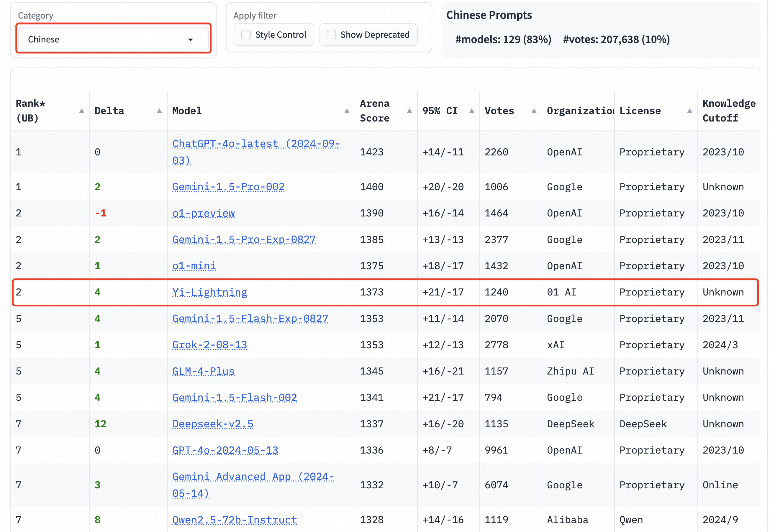The height and width of the screenshot is (532, 770).
Task: Sort by 95% CI arrow icon
Action: point(471,111)
